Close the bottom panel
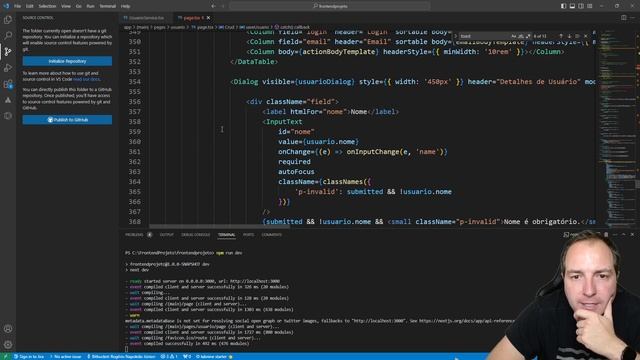 pyautogui.click(x=632, y=234)
